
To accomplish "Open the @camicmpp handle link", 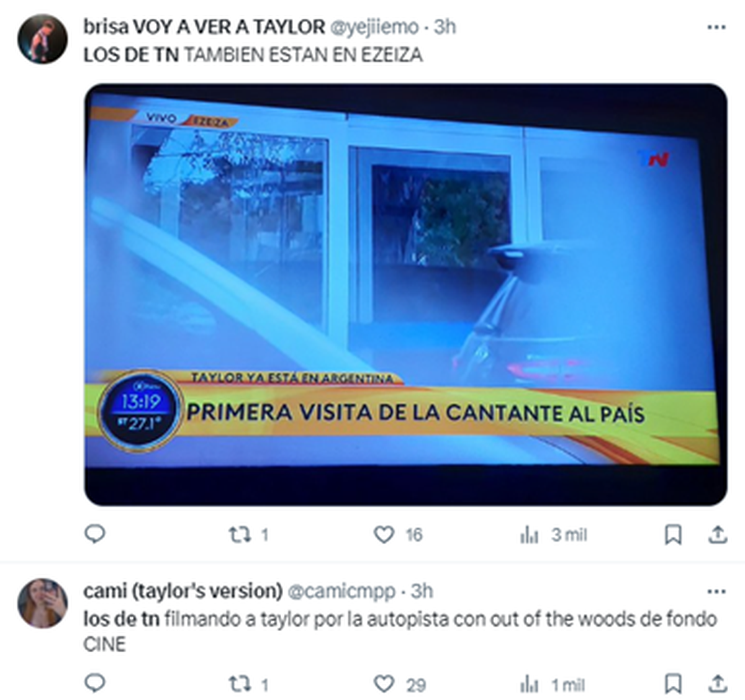I will (341, 591).
